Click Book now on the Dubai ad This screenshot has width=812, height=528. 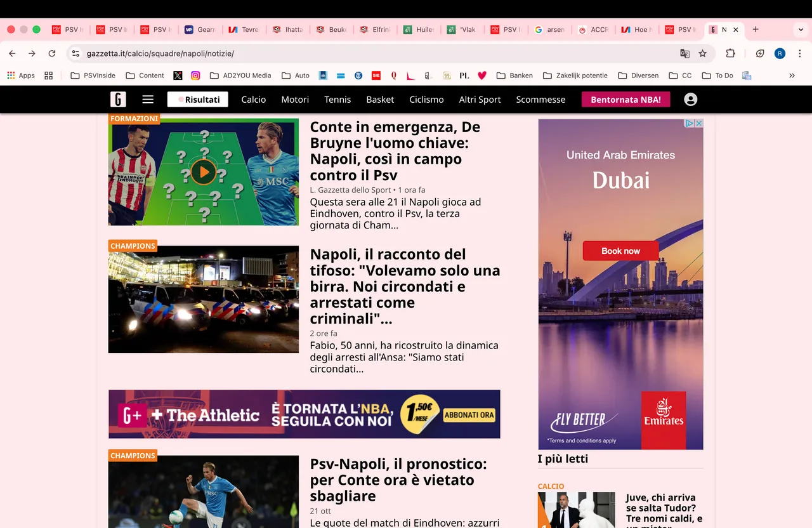620,251
